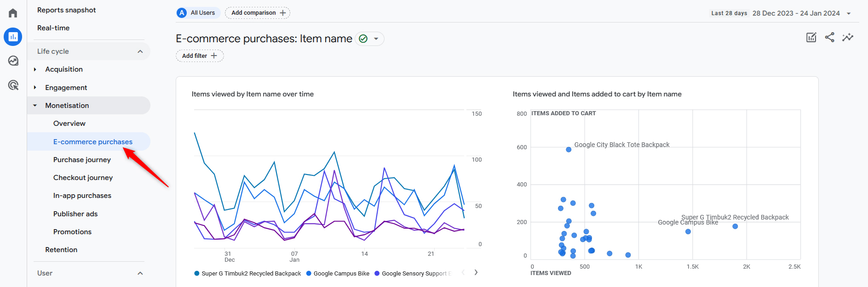This screenshot has width=868, height=287.
Task: Click the 'Last 28 days' label
Action: [729, 13]
